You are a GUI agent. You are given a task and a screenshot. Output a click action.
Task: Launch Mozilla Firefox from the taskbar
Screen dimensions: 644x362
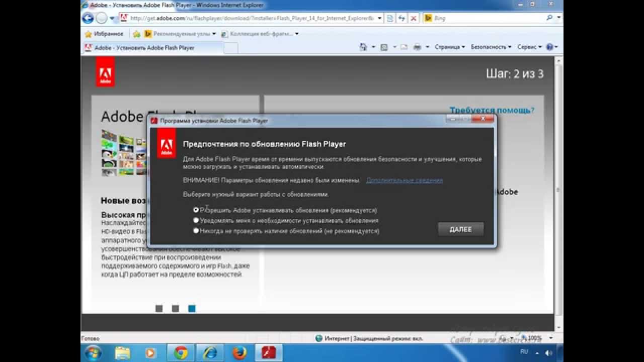[x=238, y=352]
